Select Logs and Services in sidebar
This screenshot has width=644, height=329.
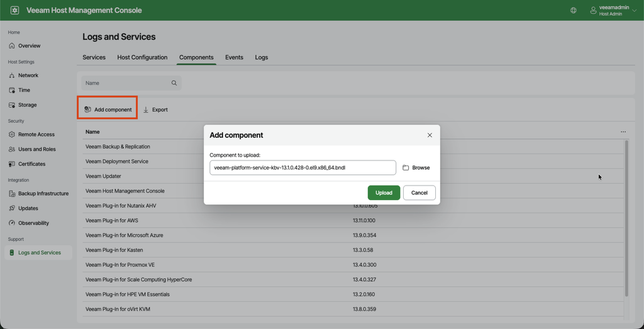(38, 253)
